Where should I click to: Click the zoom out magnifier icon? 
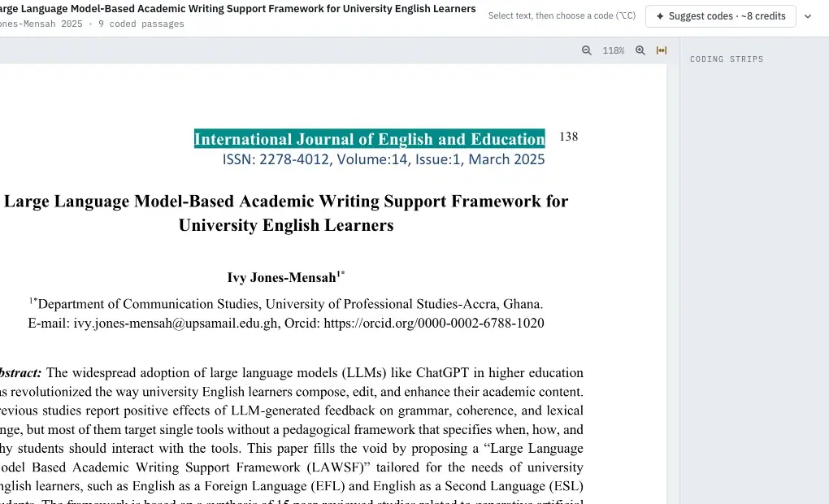[586, 50]
